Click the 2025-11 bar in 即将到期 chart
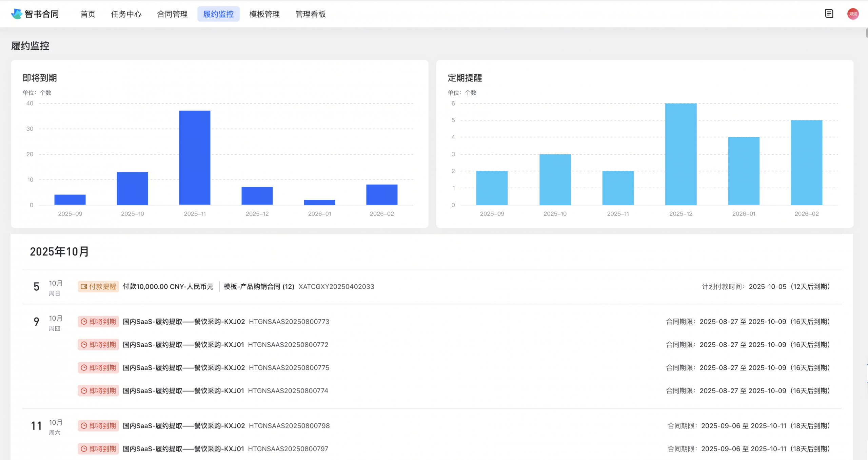This screenshot has height=460, width=868. click(195, 158)
